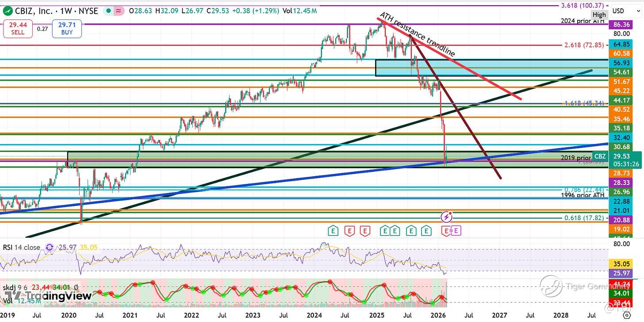Viewport: 644px width, 322px height.
Task: Select the light blue rectangle zone drawing
Action: click(x=491, y=68)
